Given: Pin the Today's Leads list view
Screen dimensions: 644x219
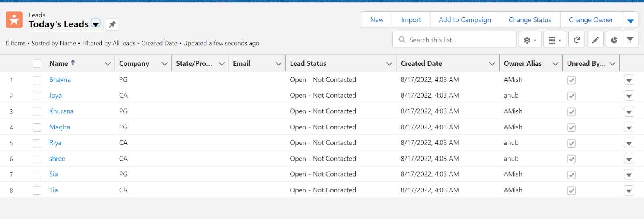Looking at the screenshot, I should 112,24.
